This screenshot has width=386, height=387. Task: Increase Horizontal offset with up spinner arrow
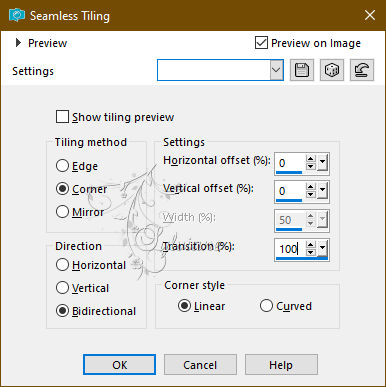pos(311,159)
